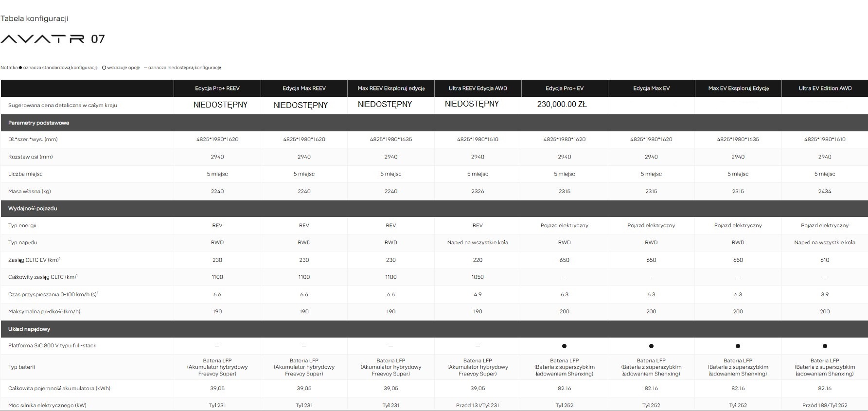Click the hollow circle legend symbol for option
This screenshot has height=411, width=868.
click(104, 68)
